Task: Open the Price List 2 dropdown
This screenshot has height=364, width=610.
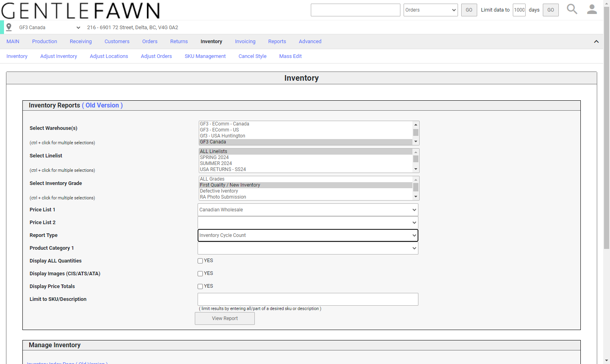Action: (x=308, y=223)
